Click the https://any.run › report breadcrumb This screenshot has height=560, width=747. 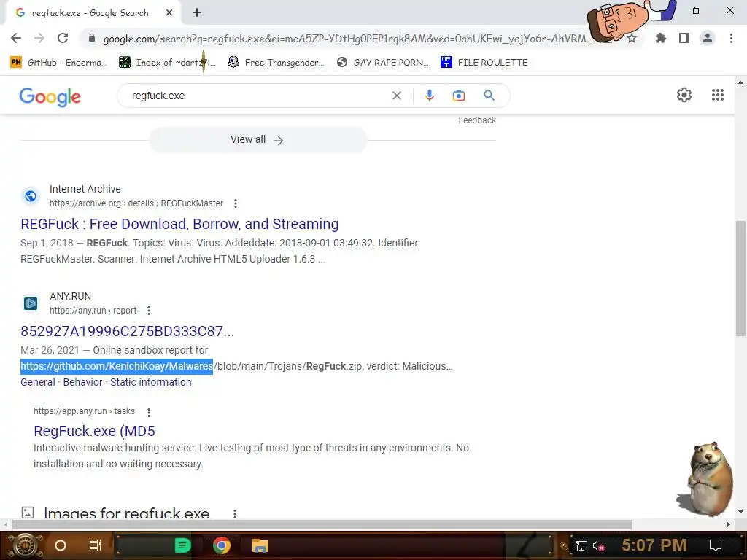(93, 311)
